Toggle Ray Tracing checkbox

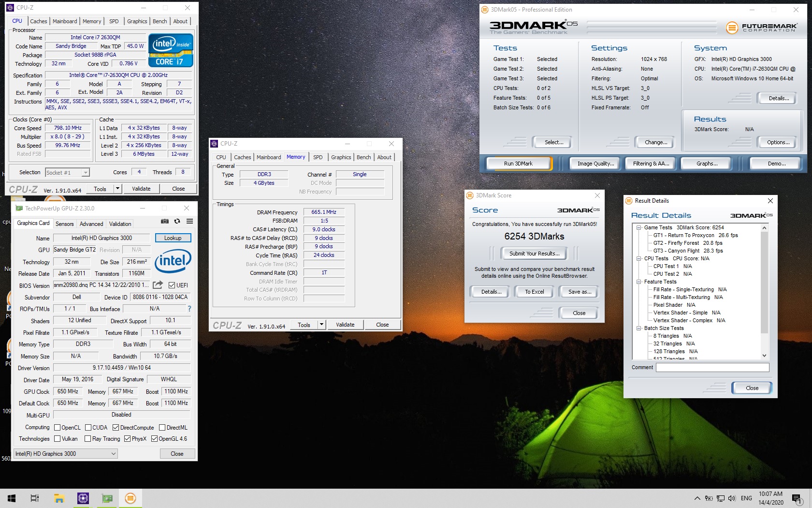pyautogui.click(x=87, y=439)
